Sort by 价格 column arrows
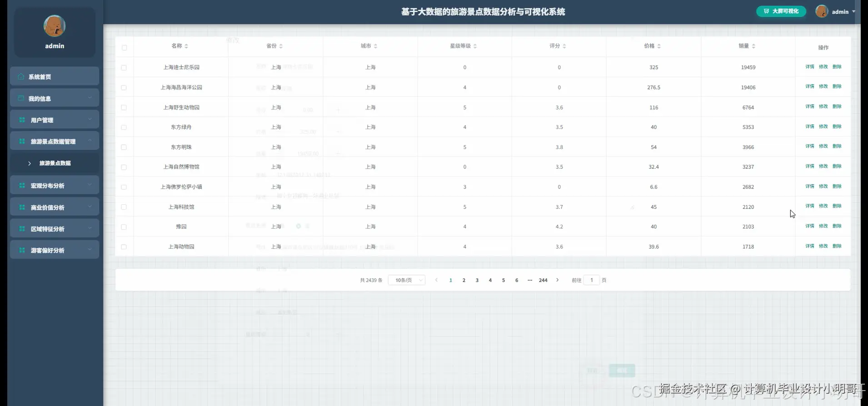The height and width of the screenshot is (406, 868). click(659, 46)
